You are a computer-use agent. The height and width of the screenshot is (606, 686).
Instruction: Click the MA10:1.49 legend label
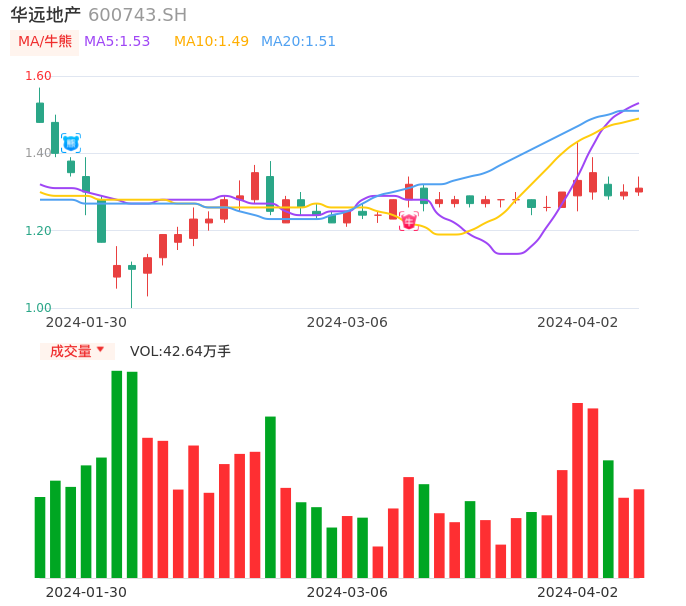(x=211, y=42)
